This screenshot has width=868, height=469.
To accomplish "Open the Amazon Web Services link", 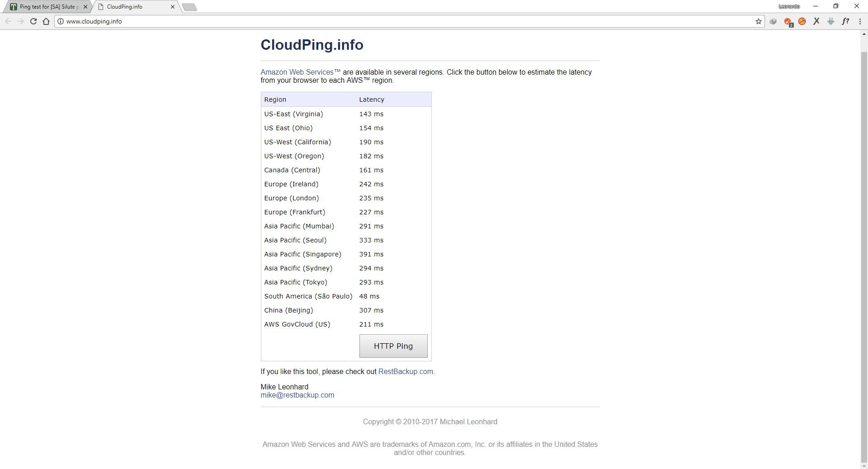I will [300, 72].
